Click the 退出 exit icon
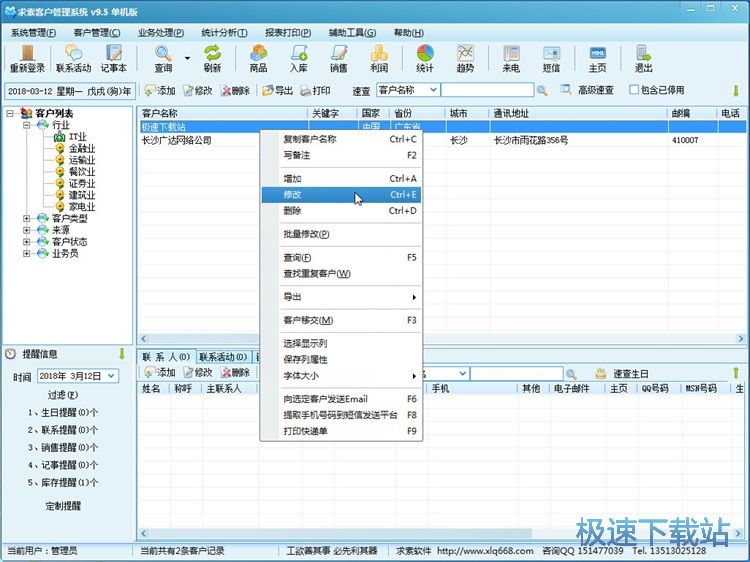The image size is (750, 562). click(643, 58)
